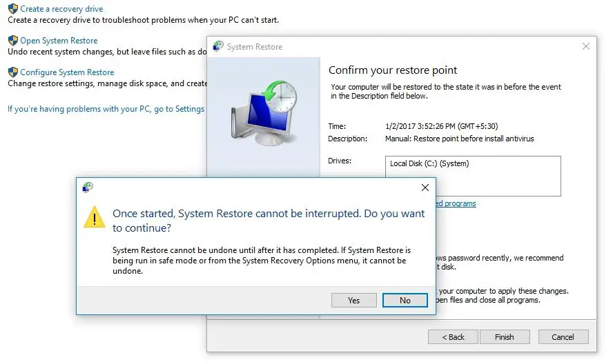Confirm the restore by clicking Yes
This screenshot has width=613, height=364.
[x=353, y=301]
